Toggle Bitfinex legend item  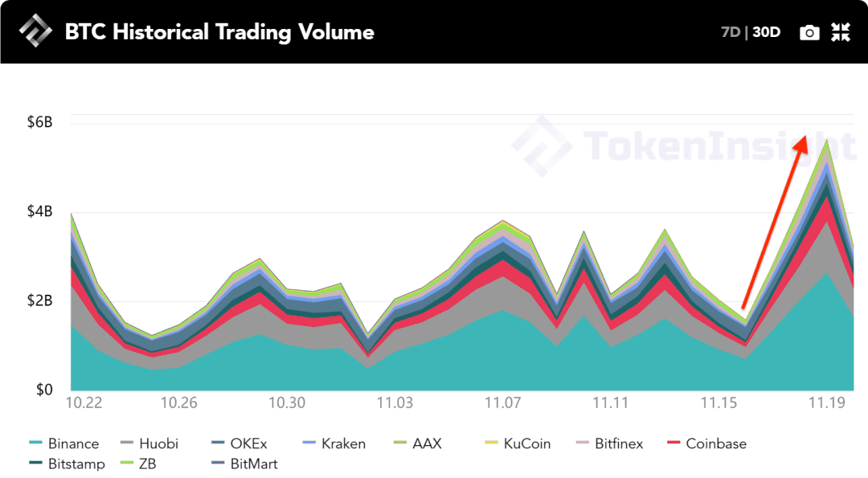(609, 443)
